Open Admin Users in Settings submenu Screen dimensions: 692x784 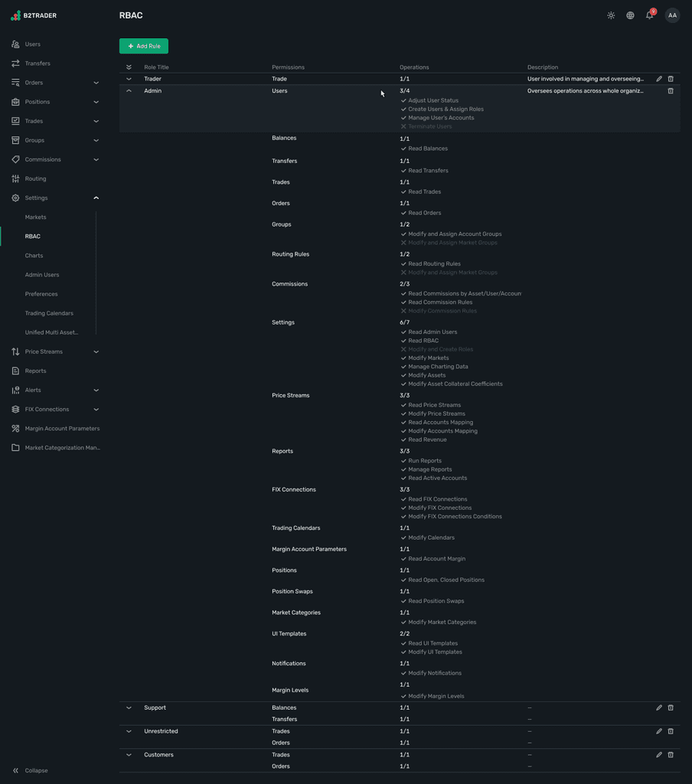[x=42, y=275]
